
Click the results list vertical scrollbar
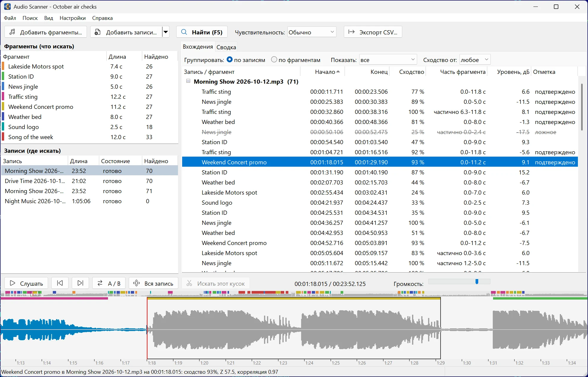tap(581, 107)
